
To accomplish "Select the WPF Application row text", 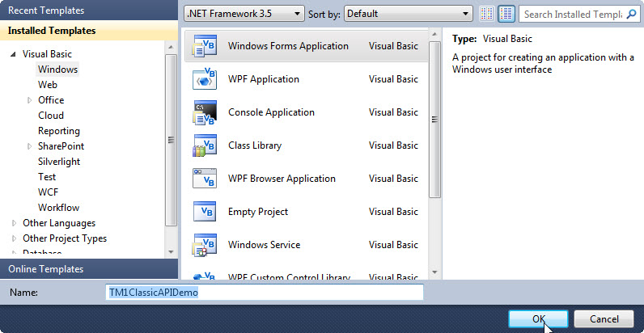I will 263,79.
